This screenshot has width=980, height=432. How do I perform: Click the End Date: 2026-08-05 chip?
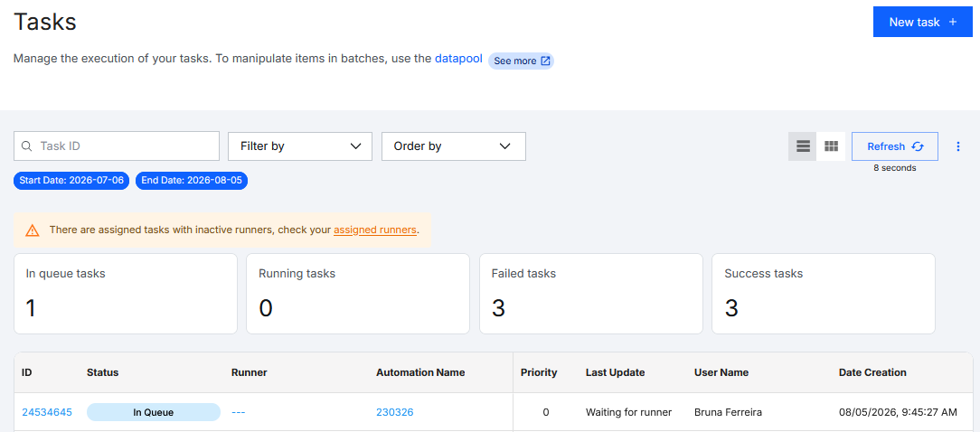192,181
